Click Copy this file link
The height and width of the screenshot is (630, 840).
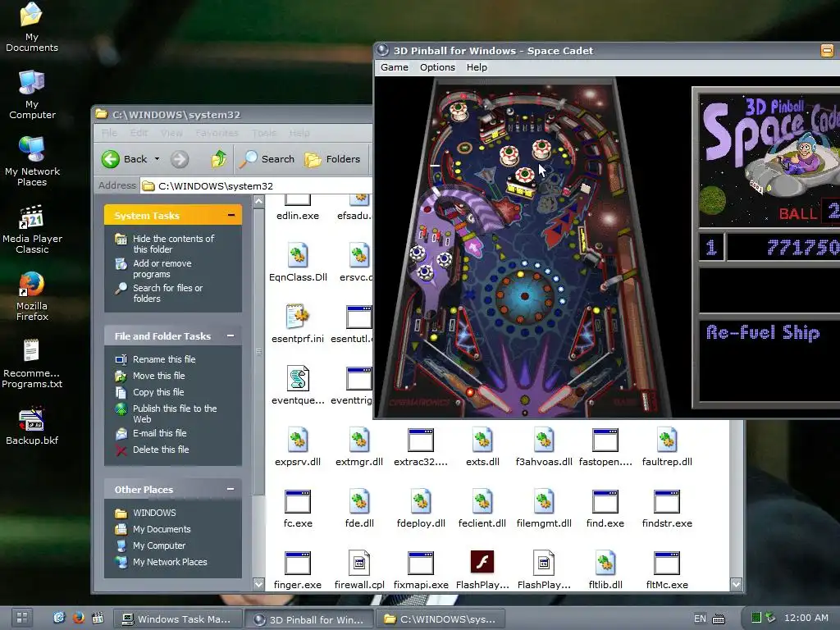coord(158,392)
